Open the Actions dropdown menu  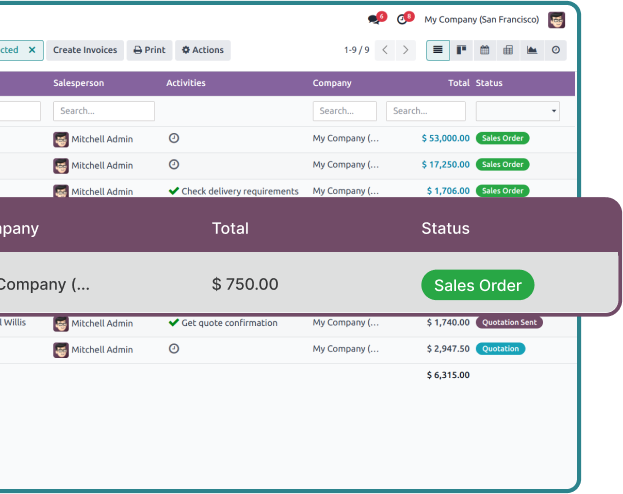(x=202, y=50)
